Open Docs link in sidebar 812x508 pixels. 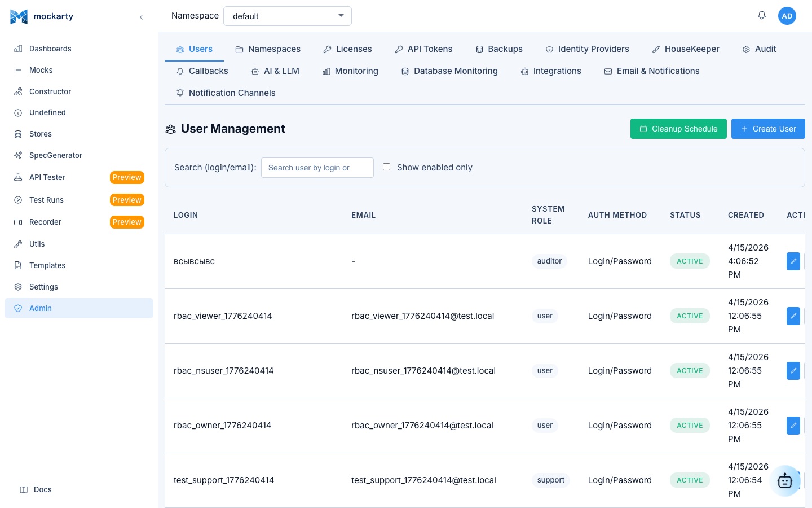click(x=36, y=489)
